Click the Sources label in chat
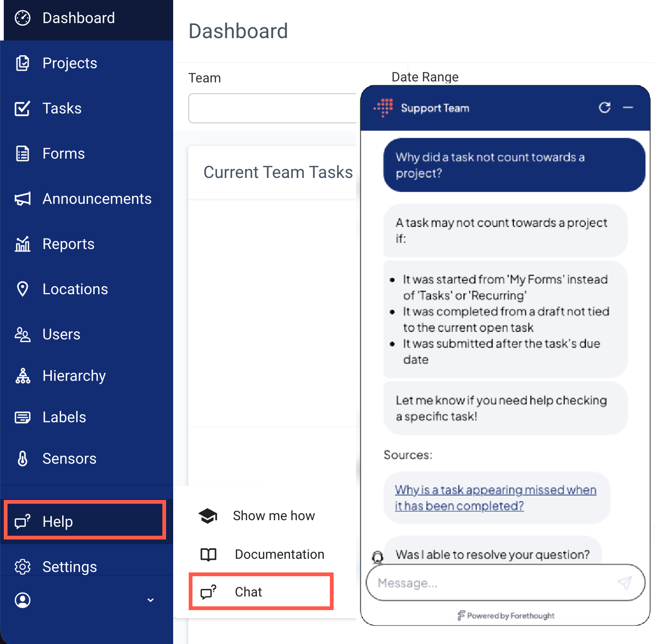The image size is (655, 644). point(407,455)
